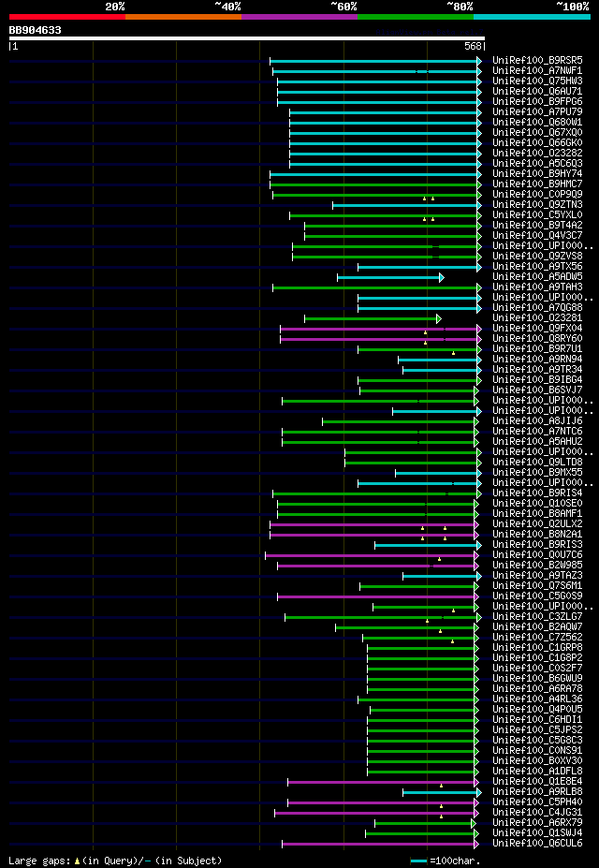
Task: Select label UniRef100_Q4V3C7
Action: 537,235
